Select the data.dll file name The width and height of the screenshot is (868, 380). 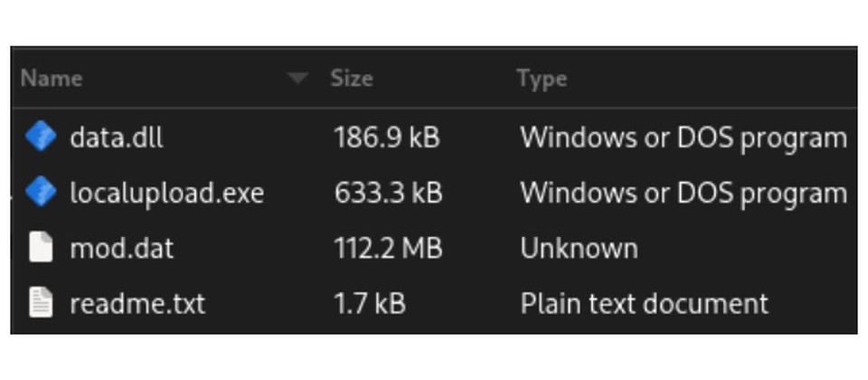tap(117, 137)
